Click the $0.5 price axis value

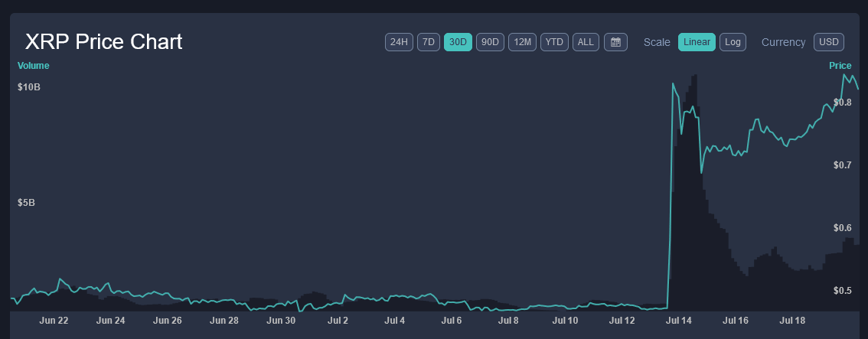click(842, 290)
